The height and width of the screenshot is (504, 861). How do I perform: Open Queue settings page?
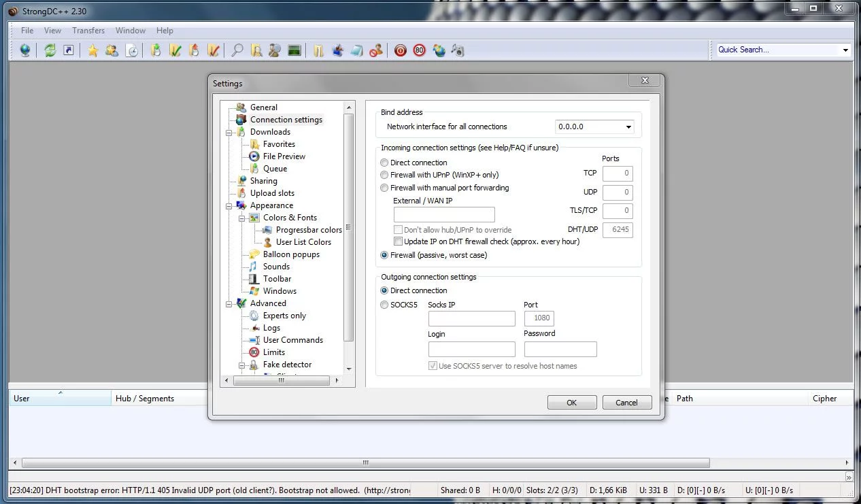tap(275, 169)
